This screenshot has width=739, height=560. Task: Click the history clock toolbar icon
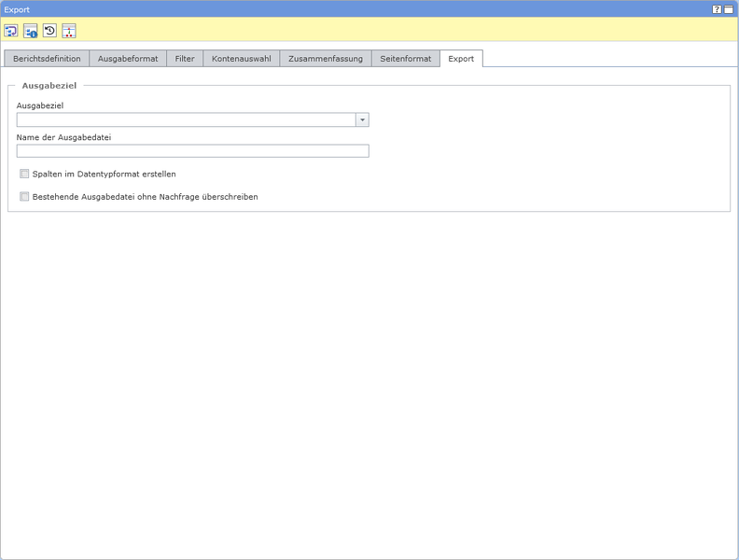49,31
